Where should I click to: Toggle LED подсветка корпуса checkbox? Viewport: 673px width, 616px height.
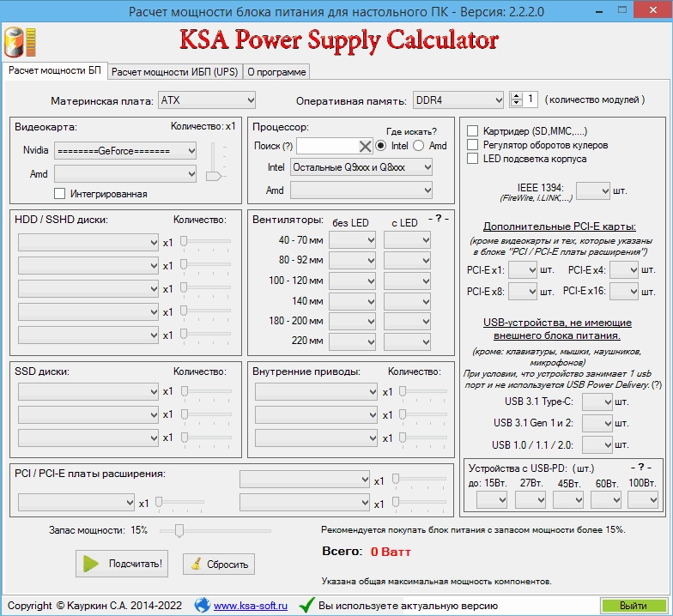[x=472, y=158]
